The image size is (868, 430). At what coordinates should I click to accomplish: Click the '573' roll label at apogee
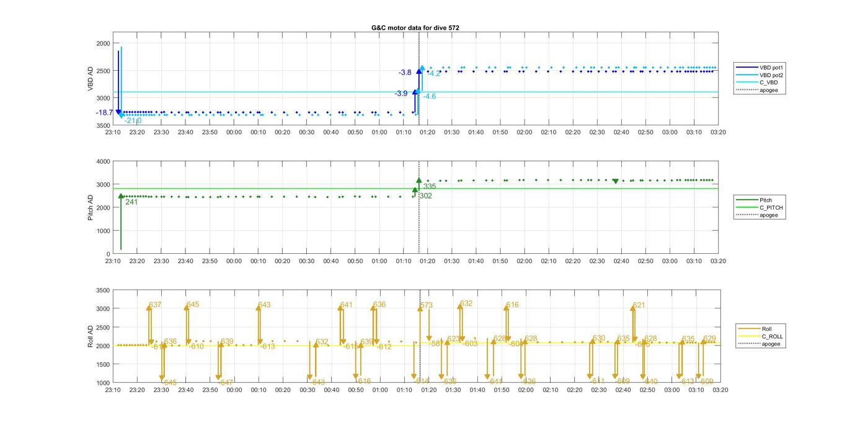pyautogui.click(x=427, y=305)
